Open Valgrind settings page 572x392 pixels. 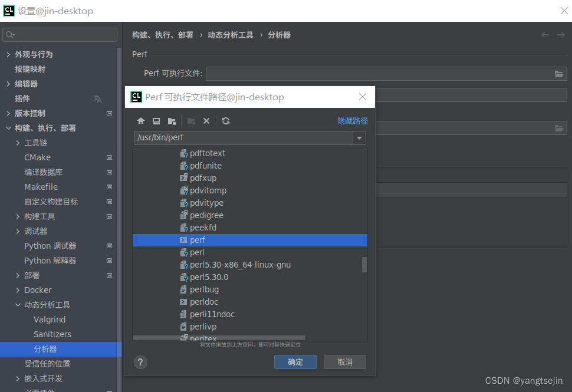(x=50, y=320)
